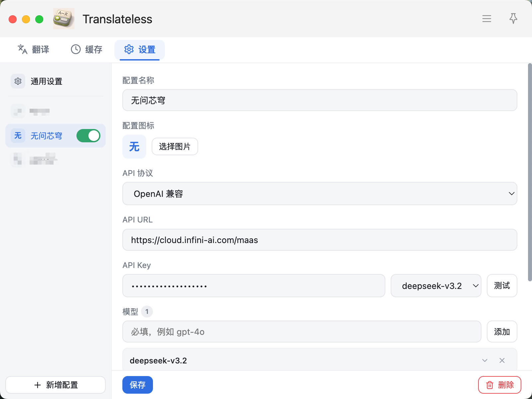Screen dimensions: 532x399
Task: Click the hamburger menu icon
Action: [x=486, y=19]
